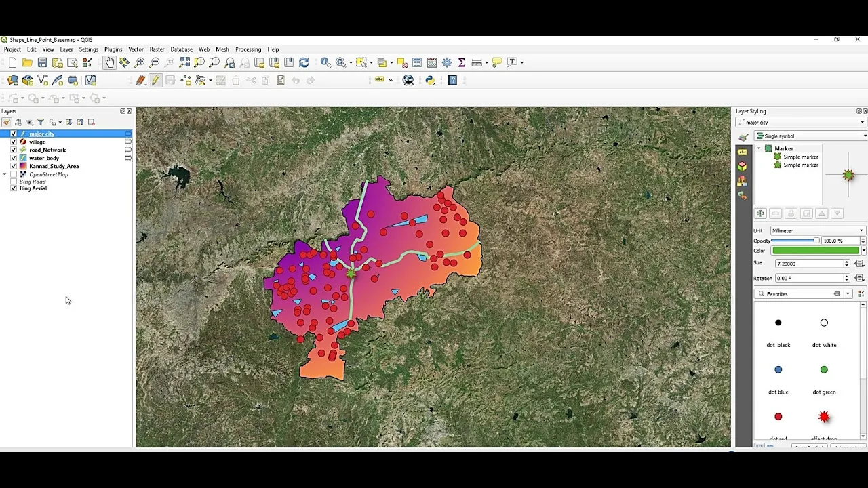The image size is (868, 488).
Task: Open the Help contents icon
Action: click(453, 80)
